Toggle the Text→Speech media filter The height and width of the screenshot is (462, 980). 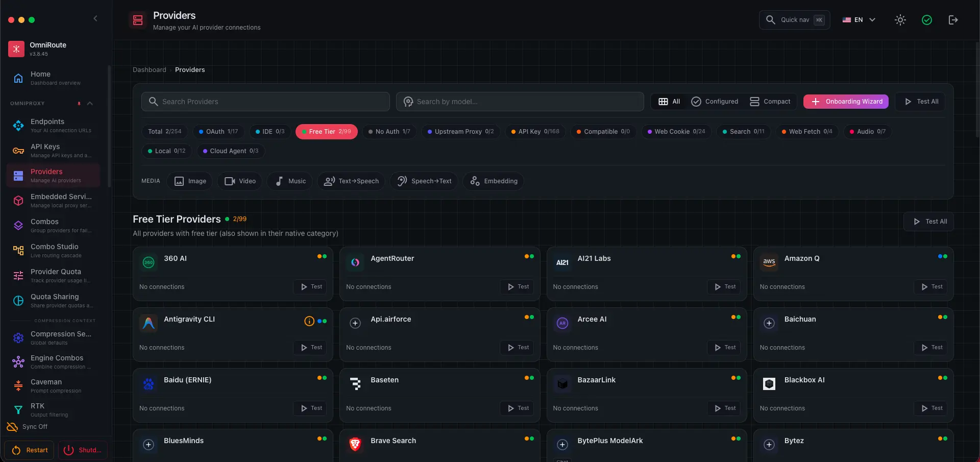[x=351, y=181]
